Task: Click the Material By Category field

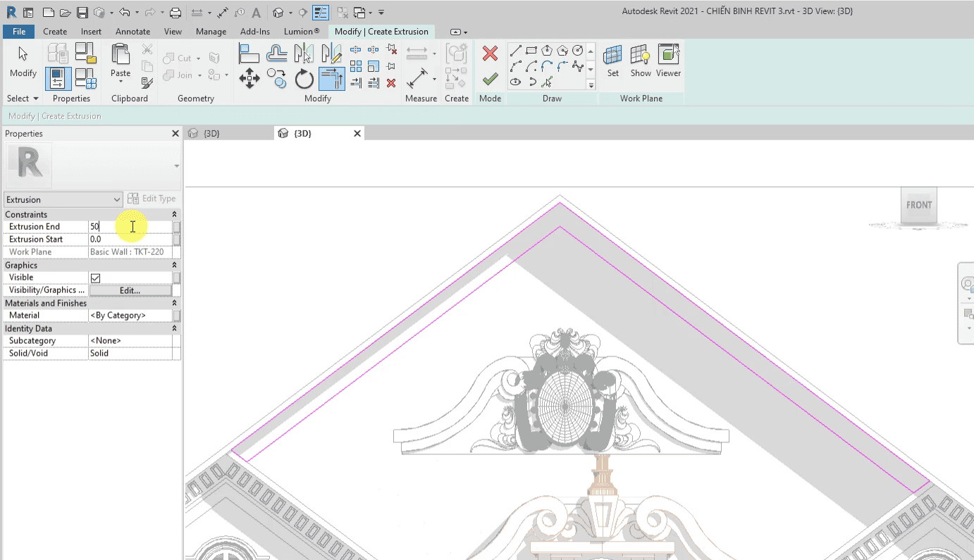Action: click(x=130, y=316)
